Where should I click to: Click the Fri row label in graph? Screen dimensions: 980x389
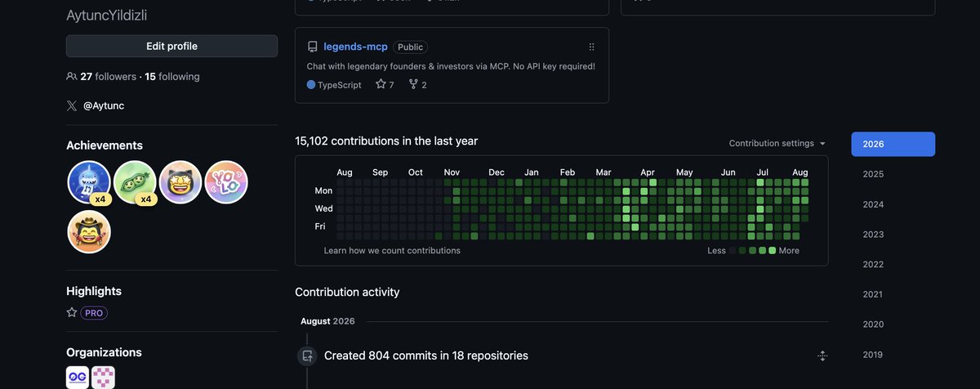click(x=320, y=226)
